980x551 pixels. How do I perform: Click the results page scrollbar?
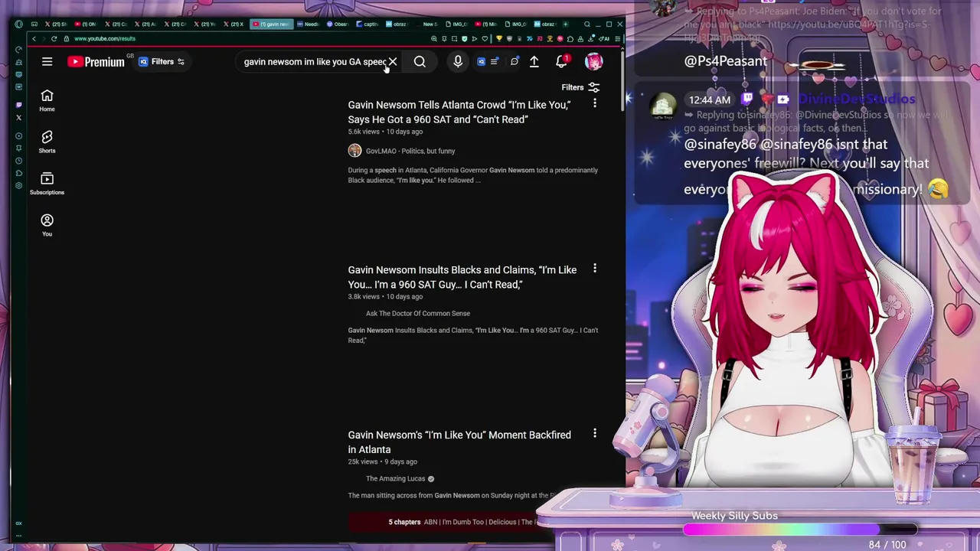622,80
